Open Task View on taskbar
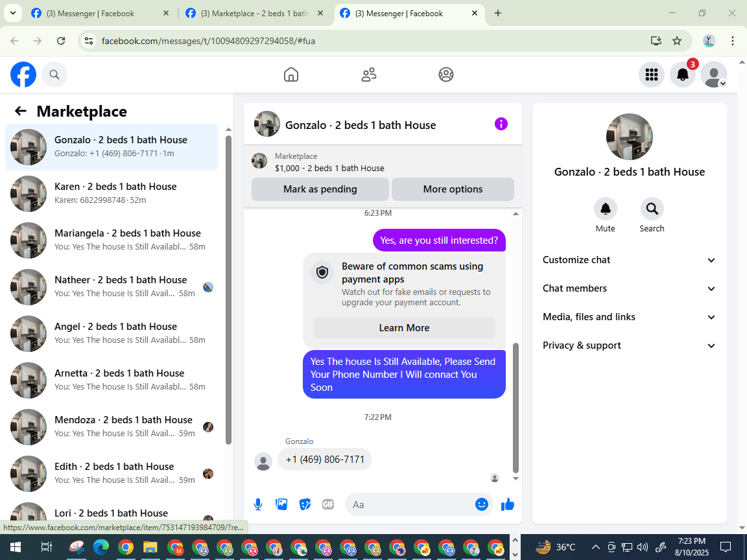This screenshot has width=747, height=560. 46,547
